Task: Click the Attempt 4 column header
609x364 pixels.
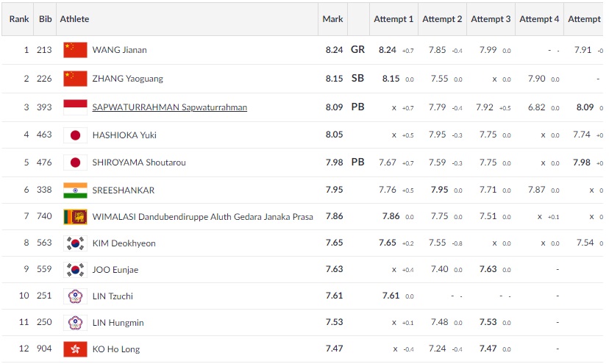Action: coord(539,19)
